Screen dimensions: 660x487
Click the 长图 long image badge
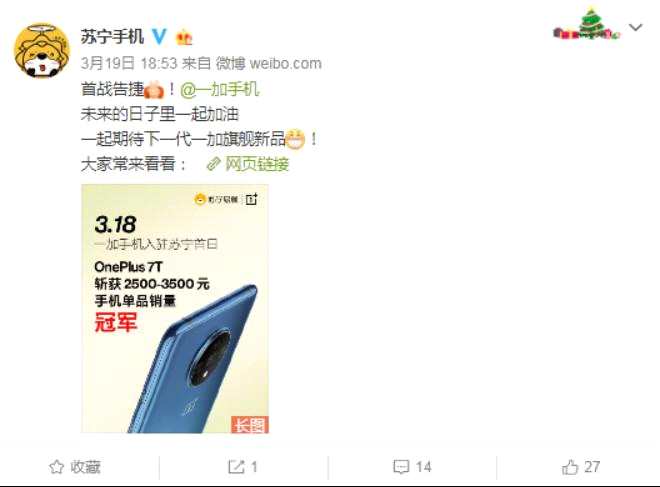250,424
